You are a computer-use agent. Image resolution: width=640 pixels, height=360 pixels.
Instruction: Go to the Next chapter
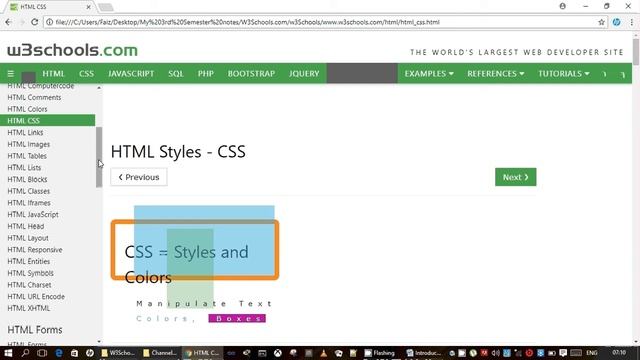tap(516, 177)
